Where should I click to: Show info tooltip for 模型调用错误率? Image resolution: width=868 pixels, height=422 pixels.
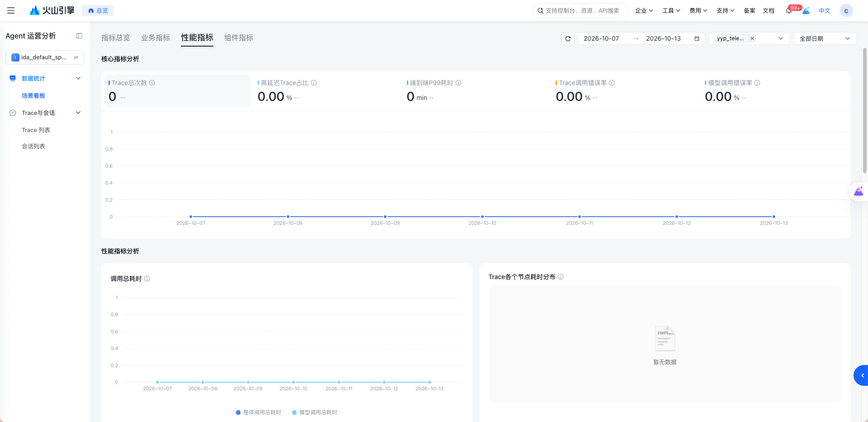tap(757, 83)
